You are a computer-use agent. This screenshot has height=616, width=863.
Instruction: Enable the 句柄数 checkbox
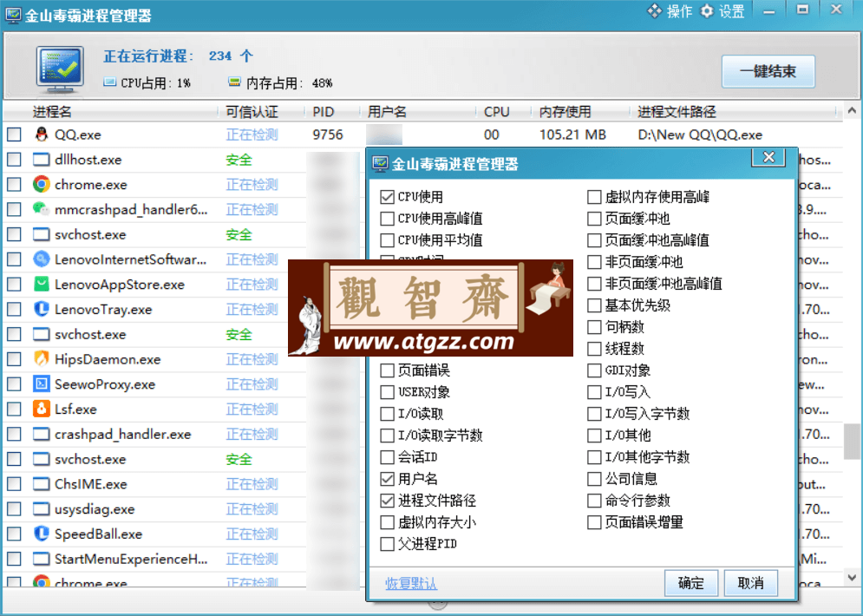pos(594,327)
